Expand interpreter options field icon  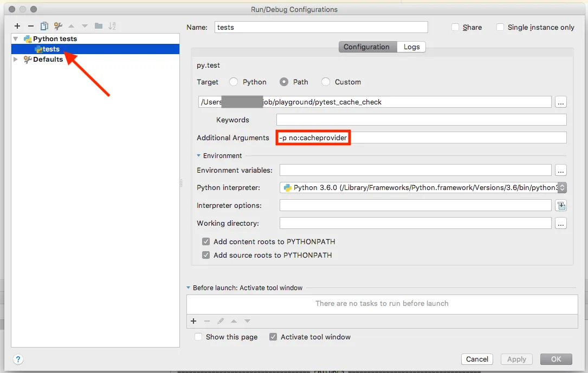(560, 206)
